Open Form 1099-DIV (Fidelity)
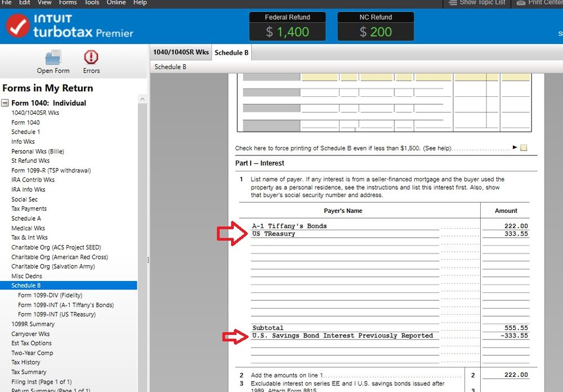 [x=50, y=295]
